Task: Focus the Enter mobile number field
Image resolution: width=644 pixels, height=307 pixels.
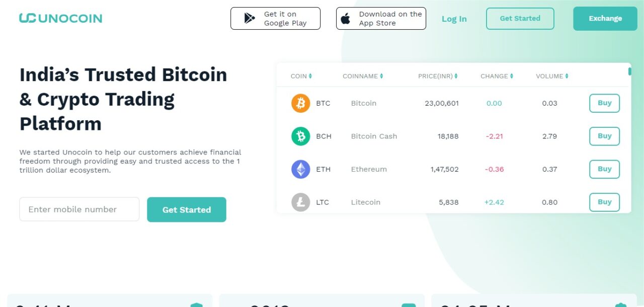Action: coord(79,209)
